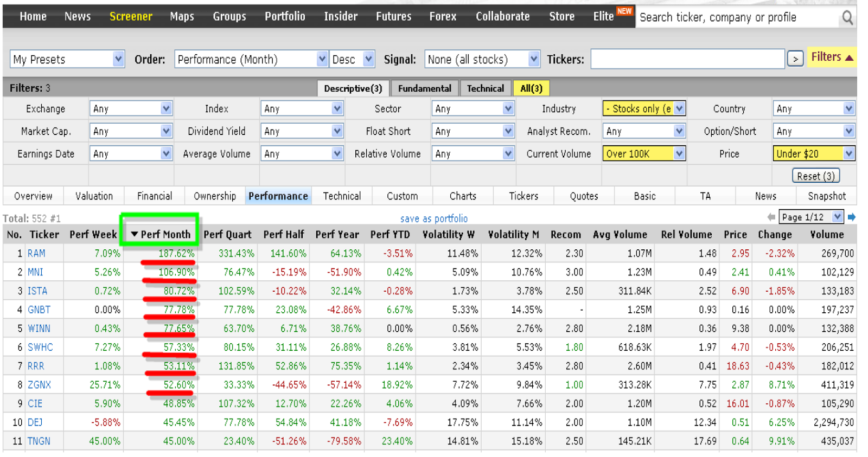The height and width of the screenshot is (457, 868).
Task: Open the Float Short filter dropdown
Action: [x=473, y=131]
